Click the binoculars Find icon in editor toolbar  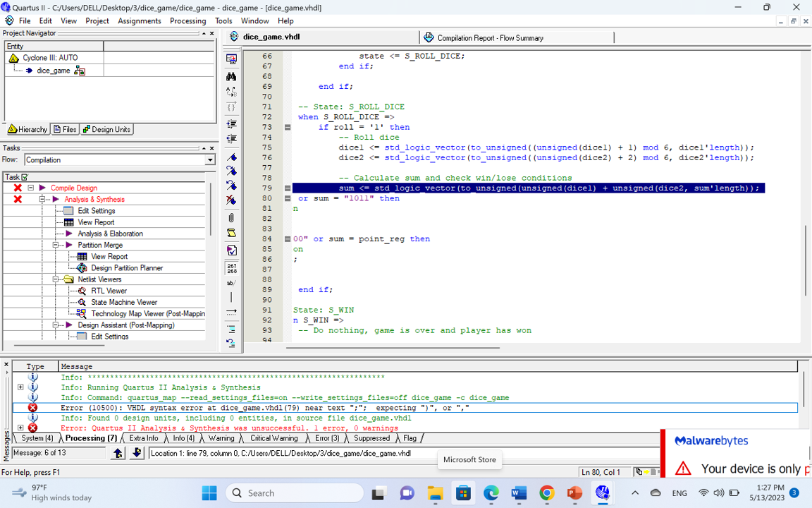[231, 76]
